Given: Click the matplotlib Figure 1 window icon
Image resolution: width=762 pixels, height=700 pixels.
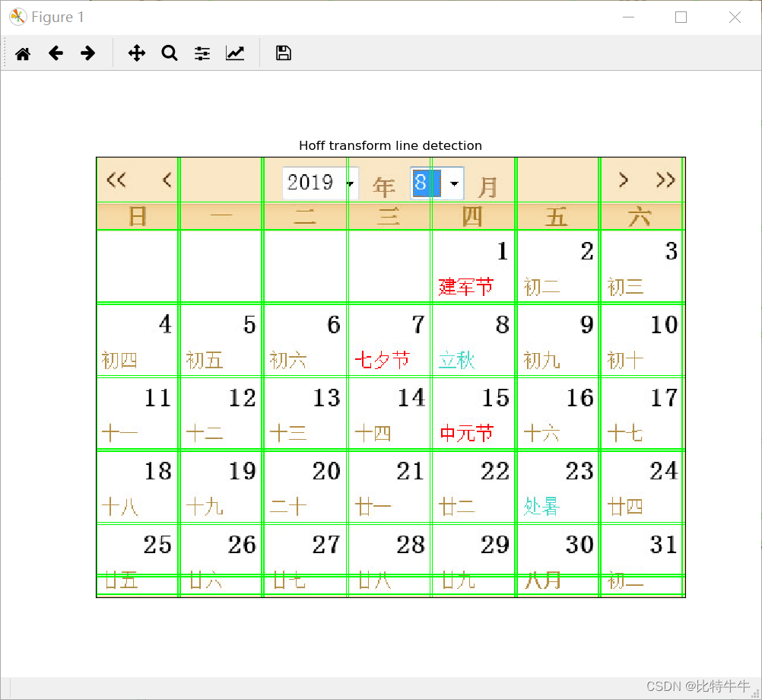Looking at the screenshot, I should 17,17.
